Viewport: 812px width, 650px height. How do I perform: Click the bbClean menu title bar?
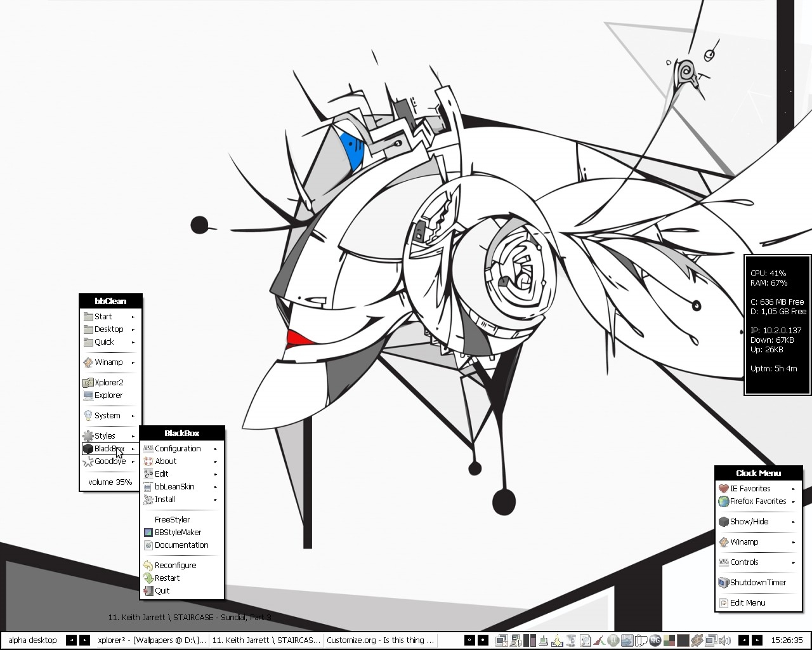pyautogui.click(x=110, y=302)
